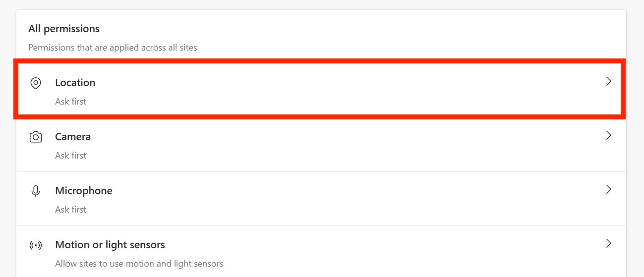Click "Allow sites to use motion" description
644x277 pixels.
click(139, 264)
